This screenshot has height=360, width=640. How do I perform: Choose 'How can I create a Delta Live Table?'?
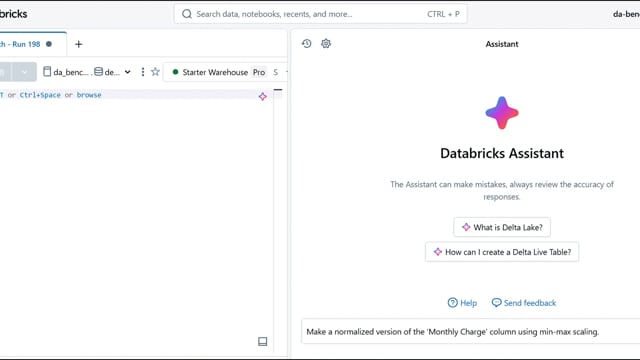coord(502,252)
